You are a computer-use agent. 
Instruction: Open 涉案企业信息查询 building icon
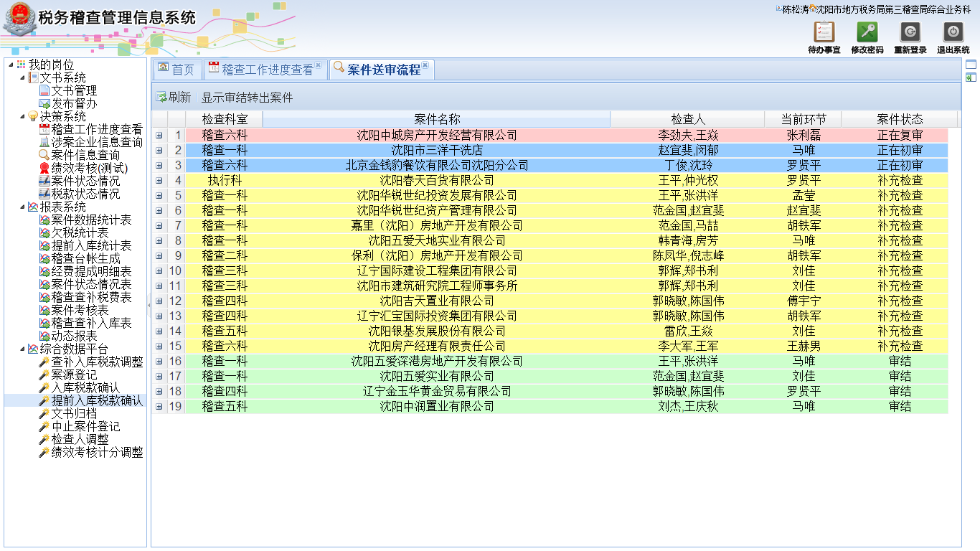(44, 143)
